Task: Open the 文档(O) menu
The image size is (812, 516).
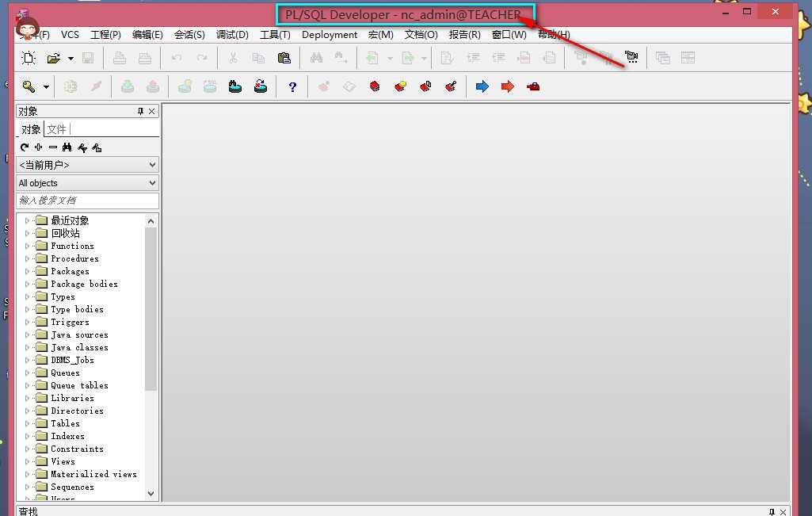Action: point(421,35)
